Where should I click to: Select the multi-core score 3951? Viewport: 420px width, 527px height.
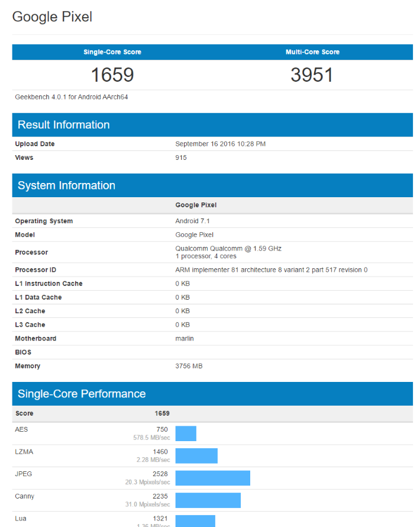[312, 75]
